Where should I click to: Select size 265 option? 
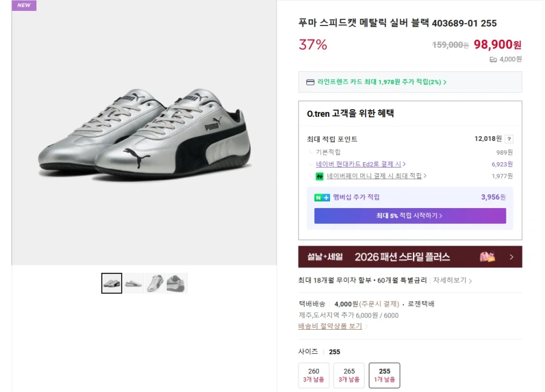pyautogui.click(x=349, y=375)
